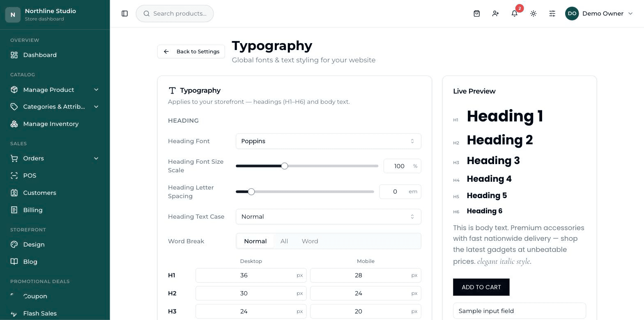Viewport: 644px width, 320px height.
Task: Click the Orders cart icon
Action: tap(14, 158)
